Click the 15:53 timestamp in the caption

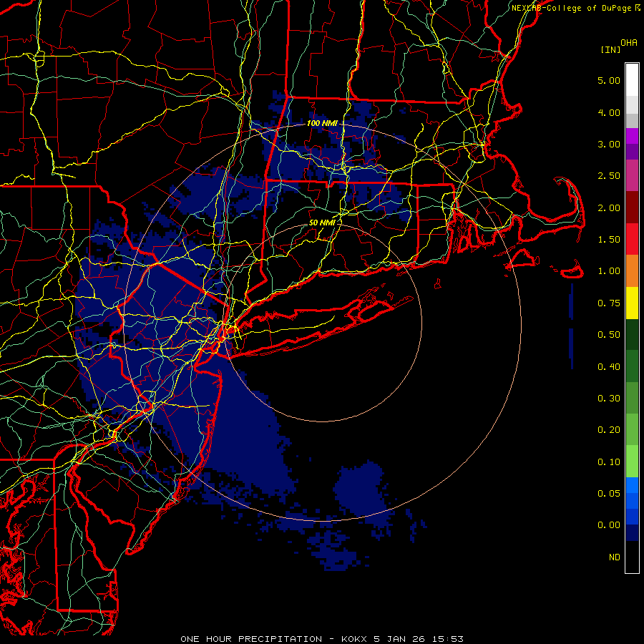click(450, 639)
